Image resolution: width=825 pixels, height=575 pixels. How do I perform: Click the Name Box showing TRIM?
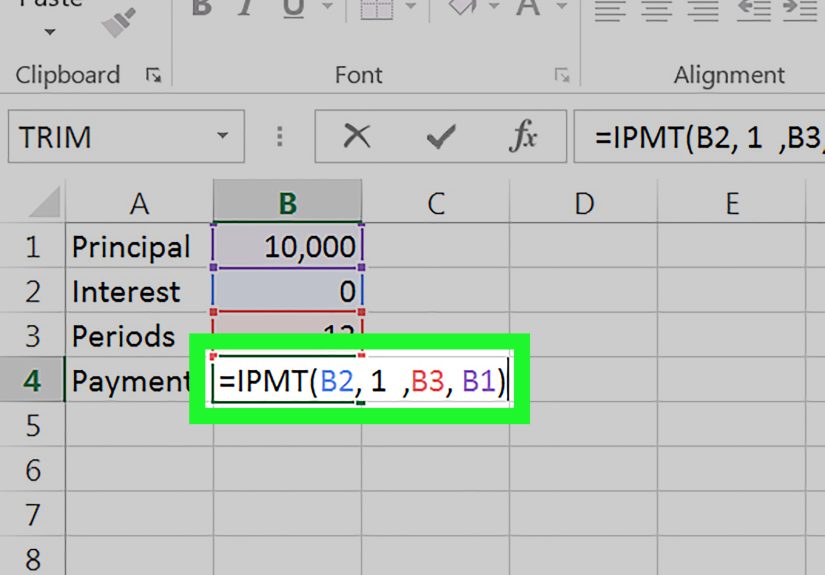coord(126,136)
